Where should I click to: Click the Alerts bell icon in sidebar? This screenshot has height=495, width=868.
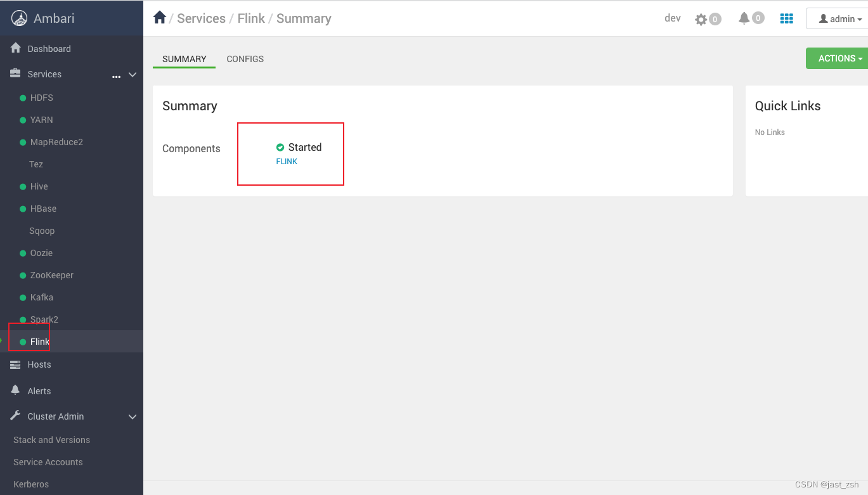(x=16, y=390)
